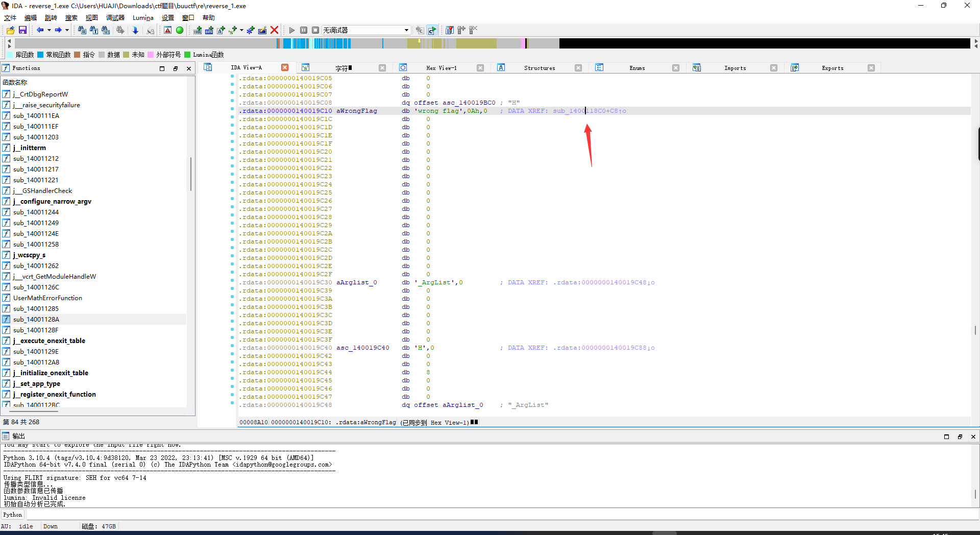
Task: Click the 常规函数 blue legend swatch
Action: (x=40, y=55)
